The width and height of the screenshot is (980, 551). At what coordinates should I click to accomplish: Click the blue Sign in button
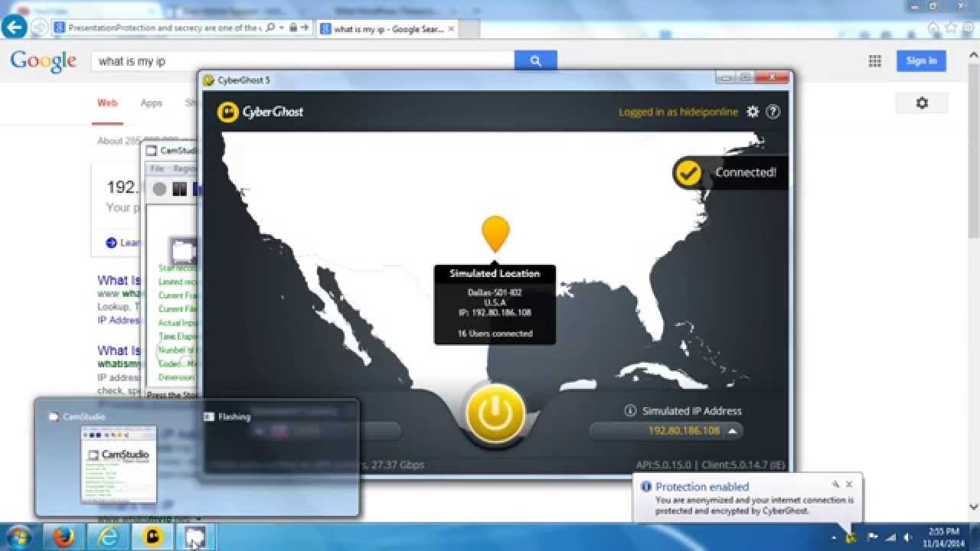point(921,61)
